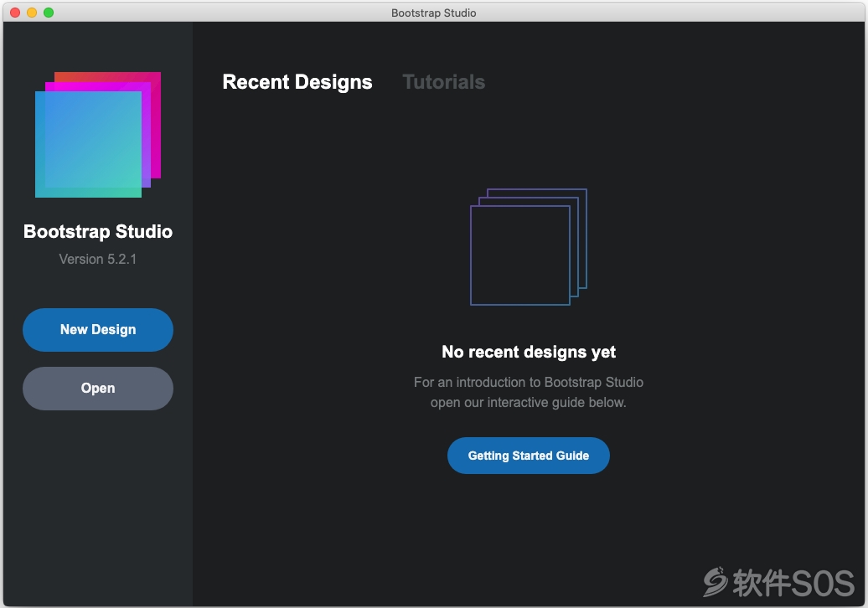Launch the Getting Started Guide

click(528, 456)
